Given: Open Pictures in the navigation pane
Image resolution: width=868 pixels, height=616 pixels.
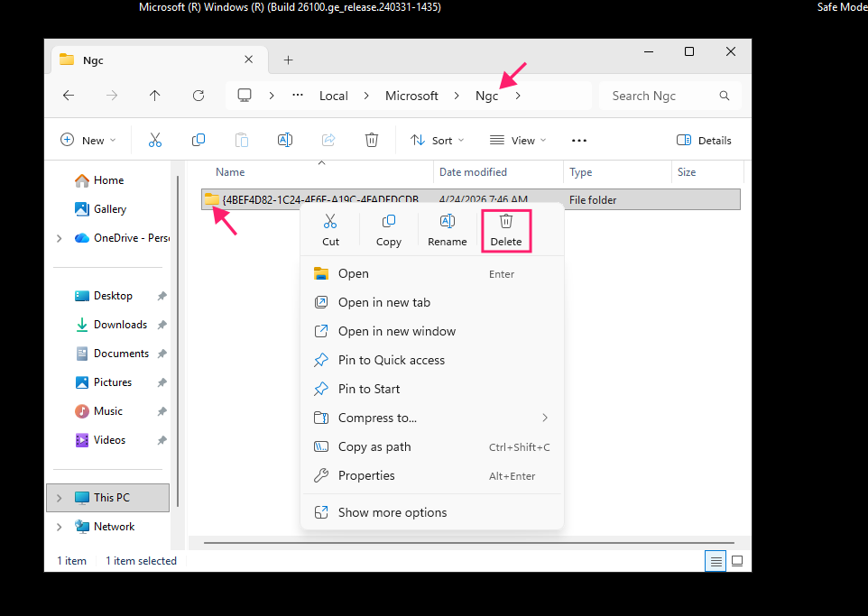Looking at the screenshot, I should click(113, 382).
